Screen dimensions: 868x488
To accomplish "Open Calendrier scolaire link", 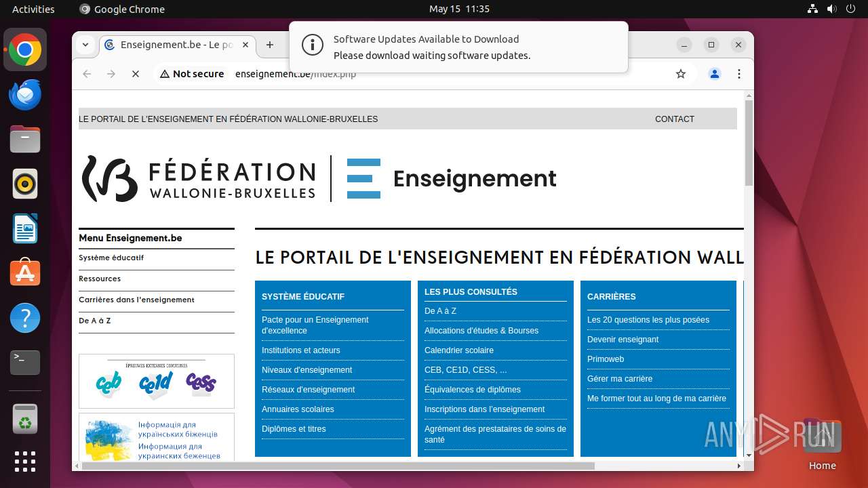I will click(x=459, y=350).
